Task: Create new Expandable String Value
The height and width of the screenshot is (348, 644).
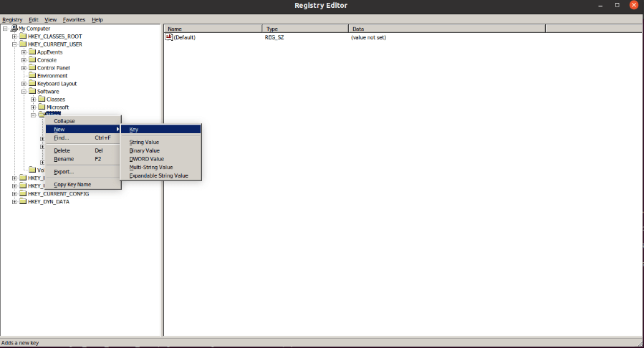Action: [161, 175]
